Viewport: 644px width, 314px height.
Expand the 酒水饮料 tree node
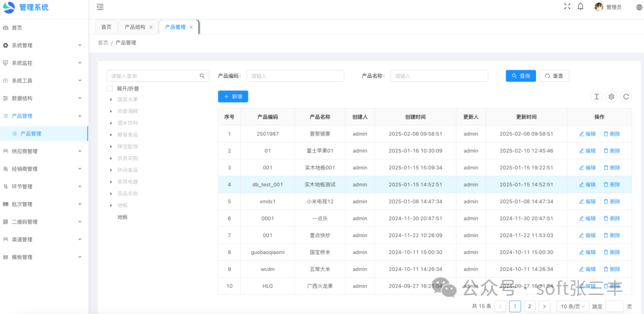112,123
